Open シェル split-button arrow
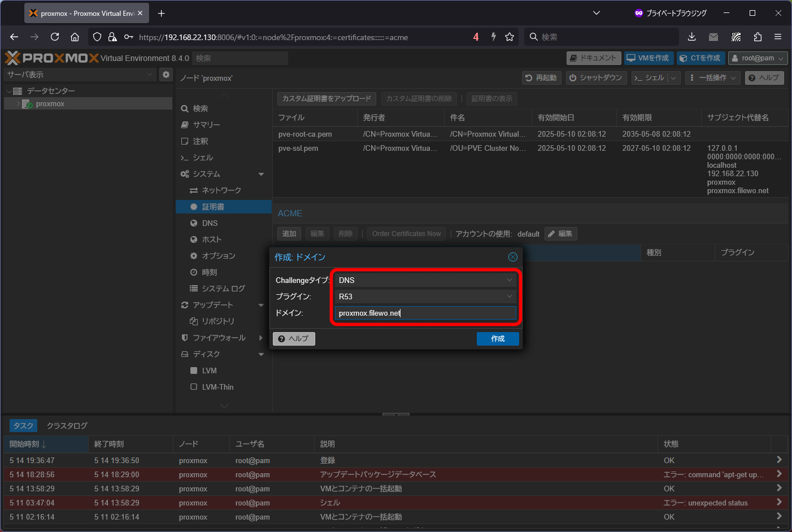Viewport: 792px width, 532px height. coord(673,78)
